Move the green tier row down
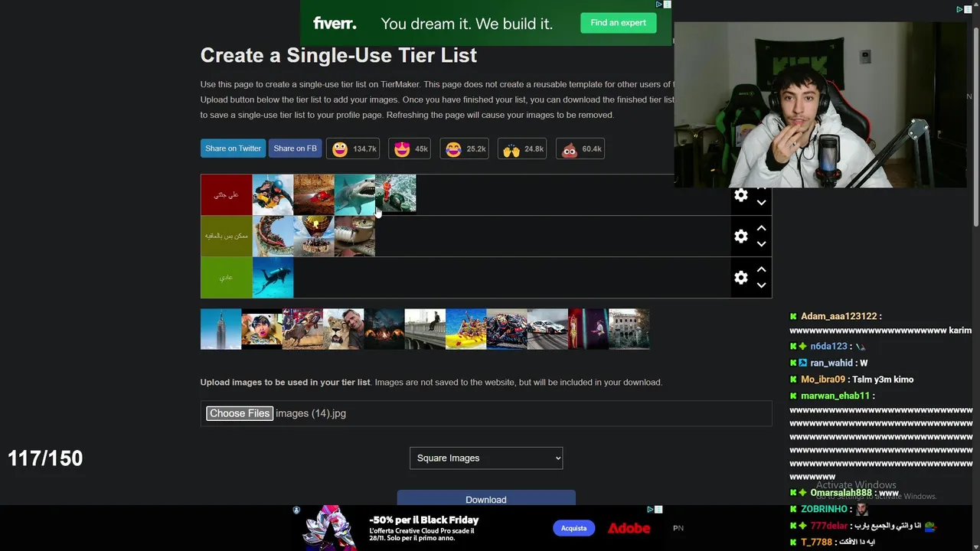Screen dimensions: 980x551 [x=761, y=285]
